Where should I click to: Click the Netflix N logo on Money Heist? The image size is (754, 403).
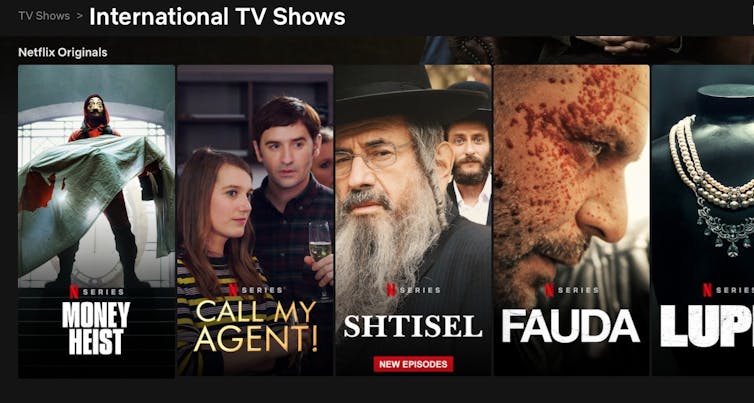[x=74, y=291]
